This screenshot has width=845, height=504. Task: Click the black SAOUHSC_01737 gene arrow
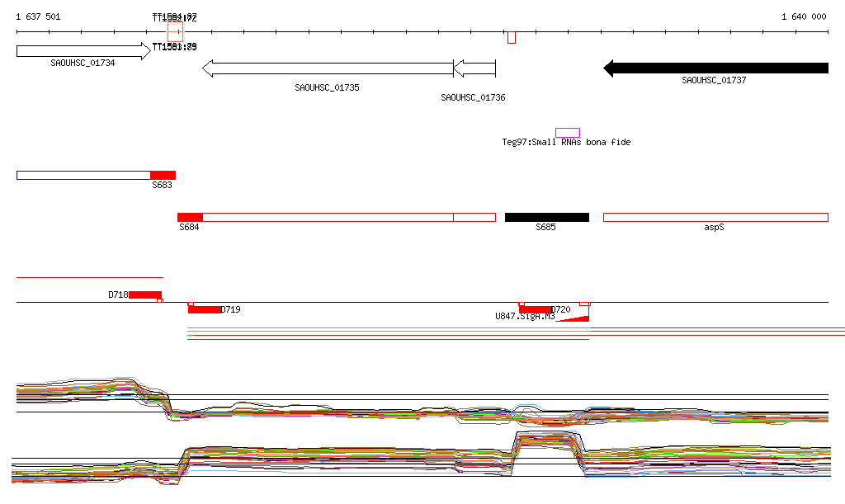[x=715, y=68]
